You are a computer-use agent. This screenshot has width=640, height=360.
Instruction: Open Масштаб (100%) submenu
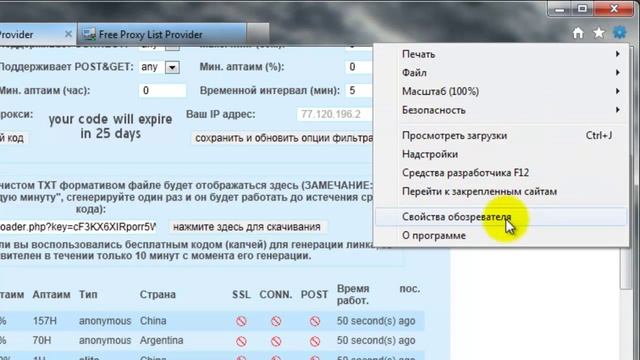click(x=501, y=91)
